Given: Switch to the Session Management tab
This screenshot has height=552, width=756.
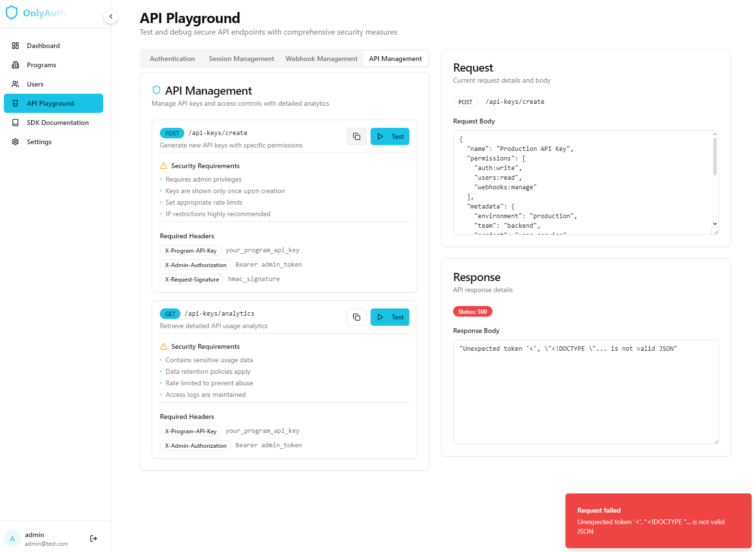Looking at the screenshot, I should 241,59.
